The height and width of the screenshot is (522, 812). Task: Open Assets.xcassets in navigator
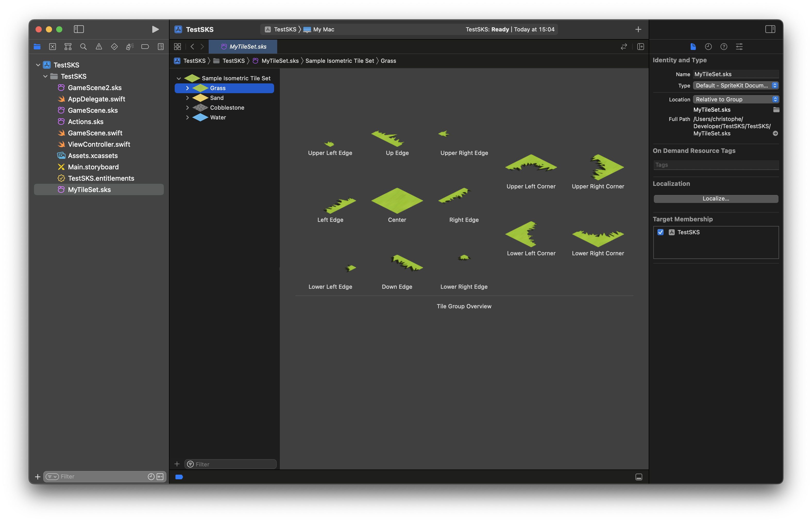pos(92,156)
